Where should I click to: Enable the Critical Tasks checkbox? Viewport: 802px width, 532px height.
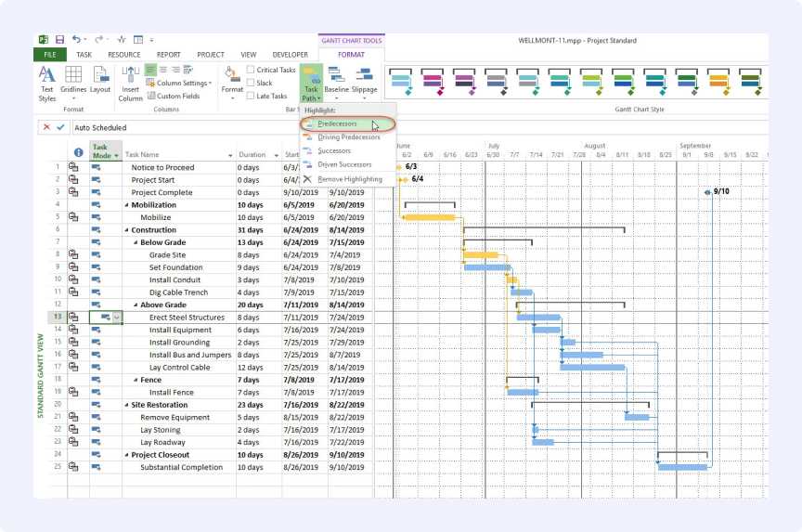pos(252,70)
